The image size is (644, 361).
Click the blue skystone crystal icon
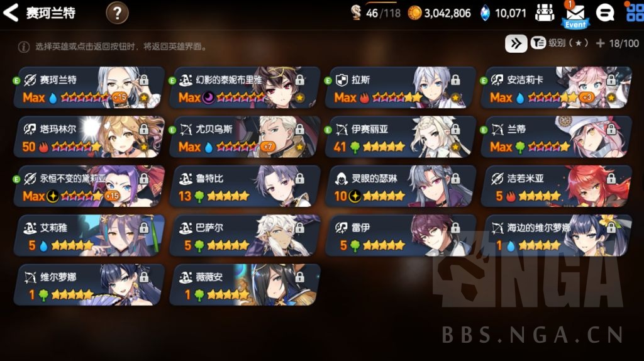coord(485,13)
